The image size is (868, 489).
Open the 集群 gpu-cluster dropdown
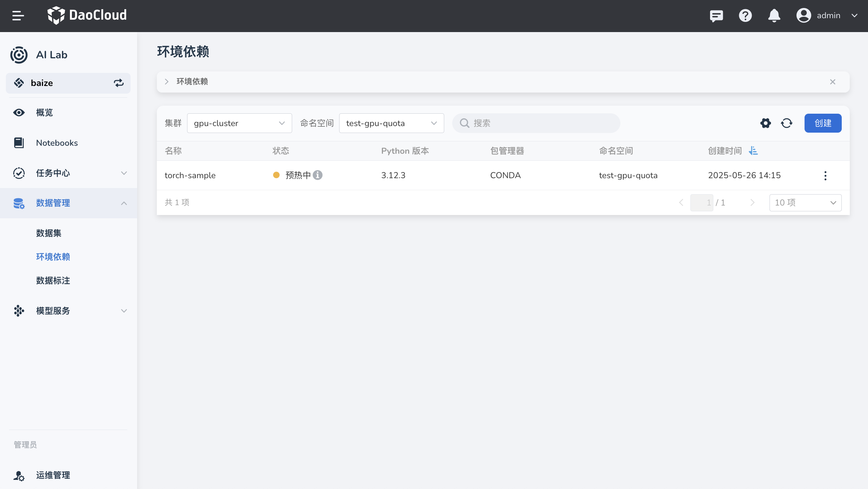(x=239, y=123)
